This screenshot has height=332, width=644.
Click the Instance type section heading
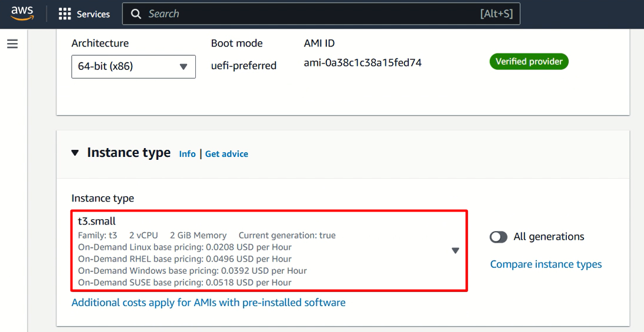(129, 153)
